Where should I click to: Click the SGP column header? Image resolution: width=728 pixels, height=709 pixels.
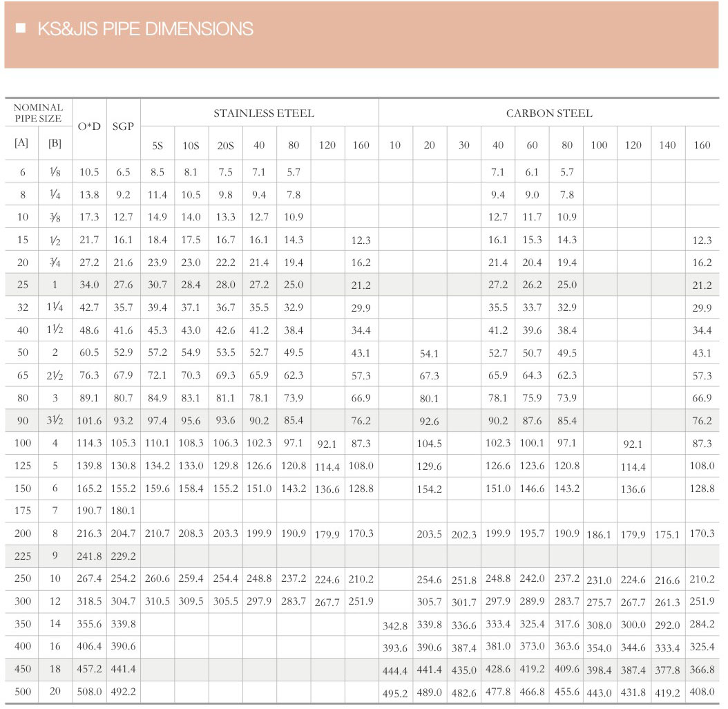coord(123,127)
